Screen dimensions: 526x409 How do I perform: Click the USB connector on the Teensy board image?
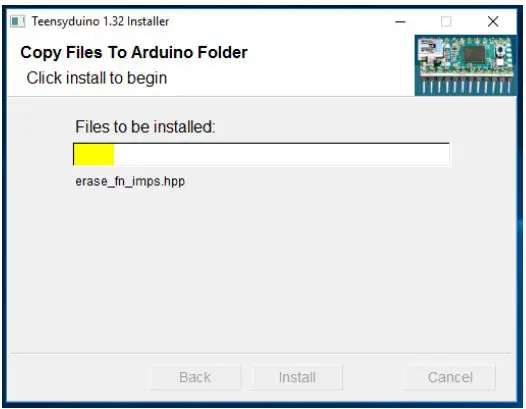[430, 52]
